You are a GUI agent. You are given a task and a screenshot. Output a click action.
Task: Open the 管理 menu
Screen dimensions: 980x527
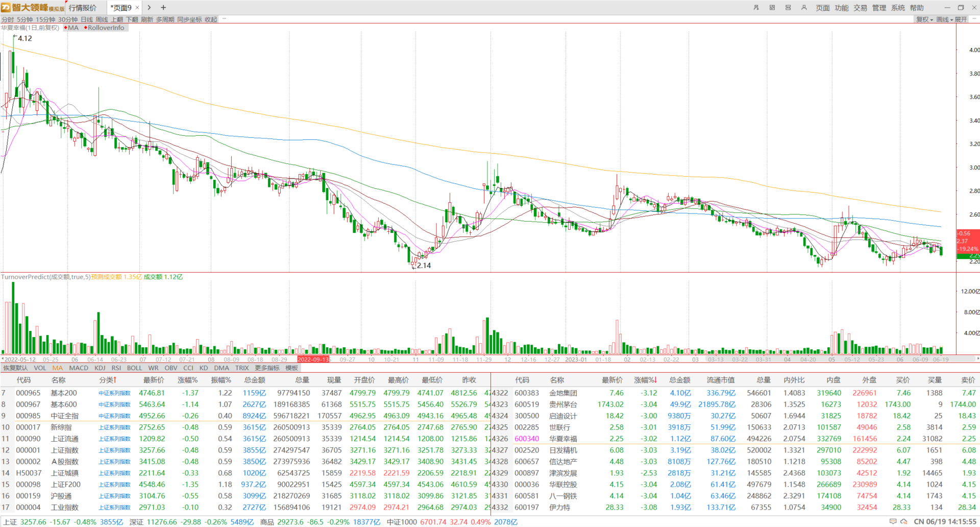click(879, 8)
